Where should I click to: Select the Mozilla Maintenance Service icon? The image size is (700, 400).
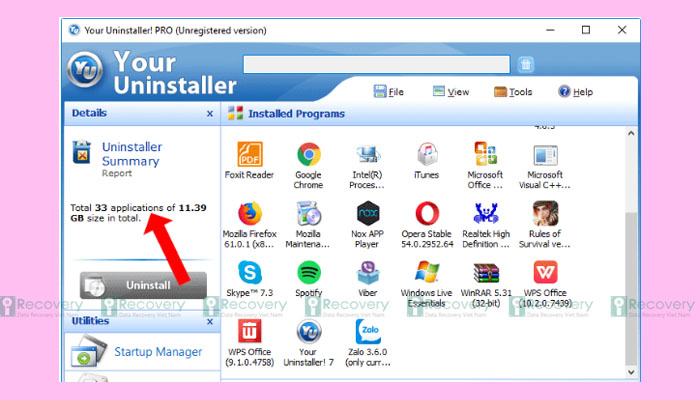coord(308,213)
